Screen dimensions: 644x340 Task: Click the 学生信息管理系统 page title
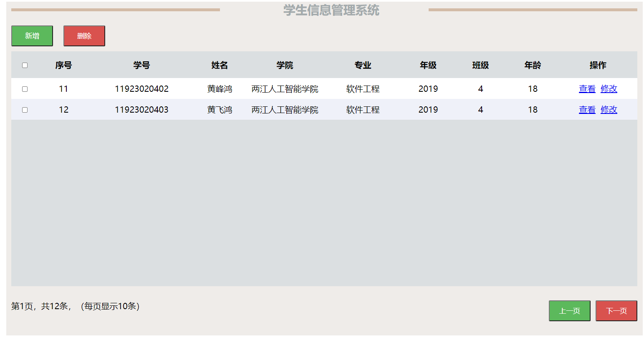coord(330,11)
